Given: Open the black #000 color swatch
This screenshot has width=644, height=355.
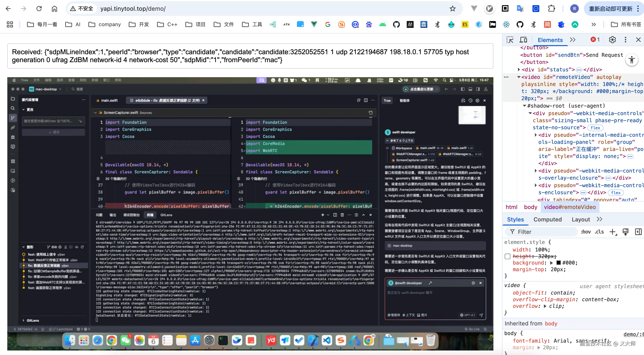Looking at the screenshot, I should [559, 263].
